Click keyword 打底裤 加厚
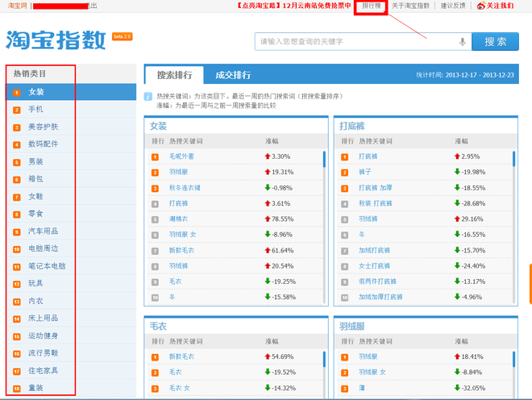Viewport: 532px width, 400px height. 376,188
